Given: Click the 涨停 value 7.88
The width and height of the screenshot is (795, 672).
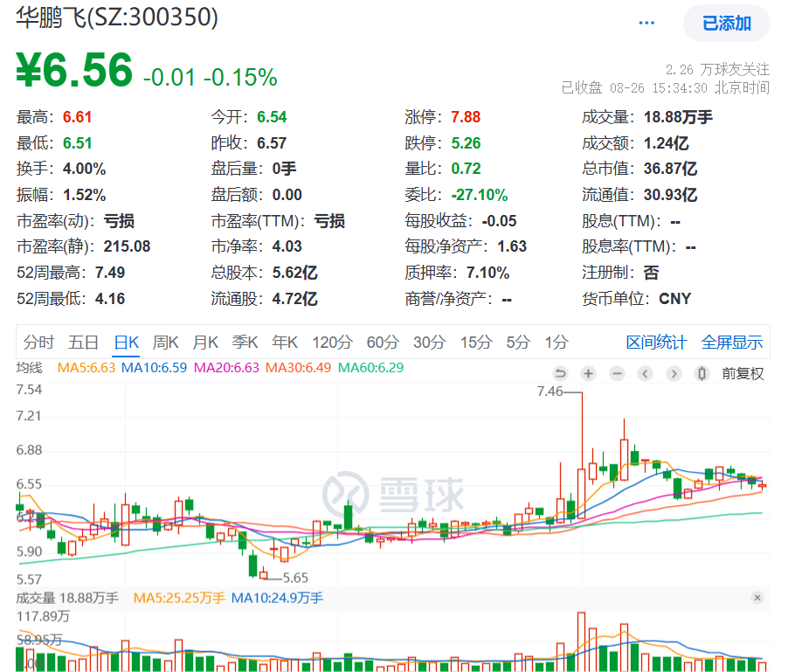Looking at the screenshot, I should coord(466,117).
